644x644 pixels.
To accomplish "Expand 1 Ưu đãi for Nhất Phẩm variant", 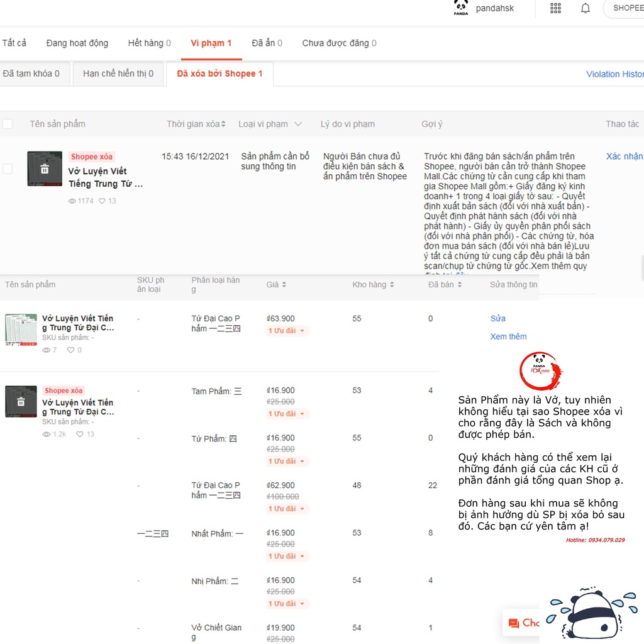I will click(287, 556).
